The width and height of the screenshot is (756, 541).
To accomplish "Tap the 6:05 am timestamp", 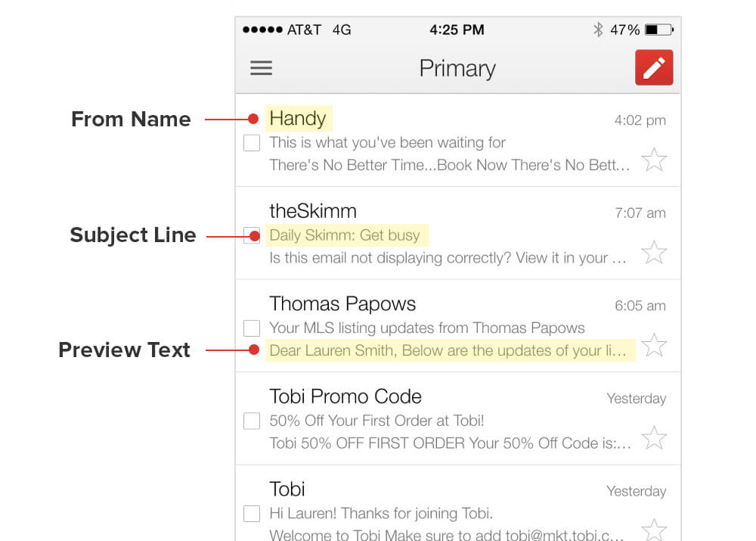I will coord(640,306).
